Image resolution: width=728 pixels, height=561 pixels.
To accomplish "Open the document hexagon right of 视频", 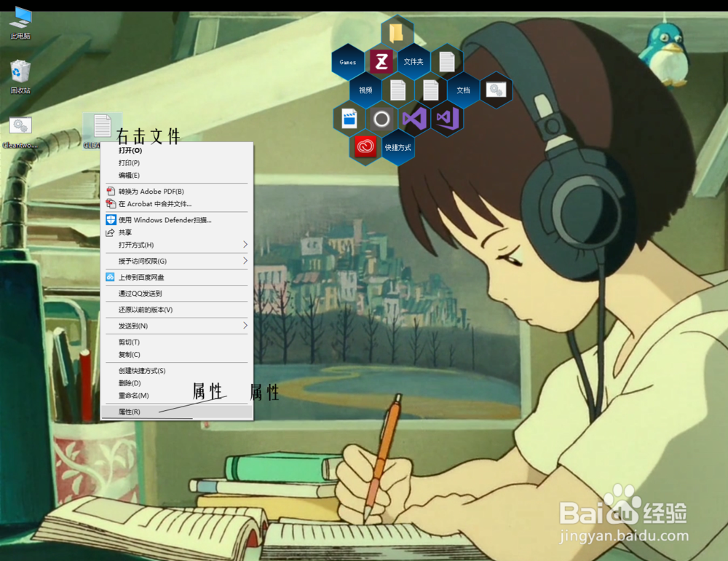I will (398, 90).
